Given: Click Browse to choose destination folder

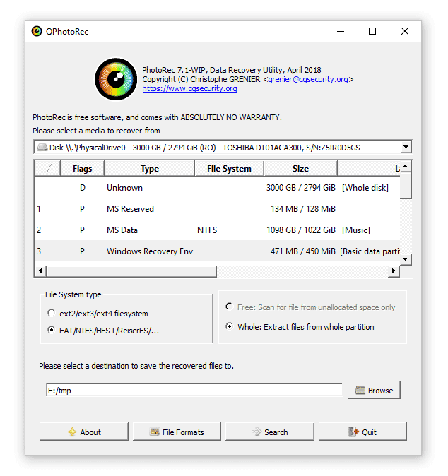Looking at the screenshot, I should (375, 390).
